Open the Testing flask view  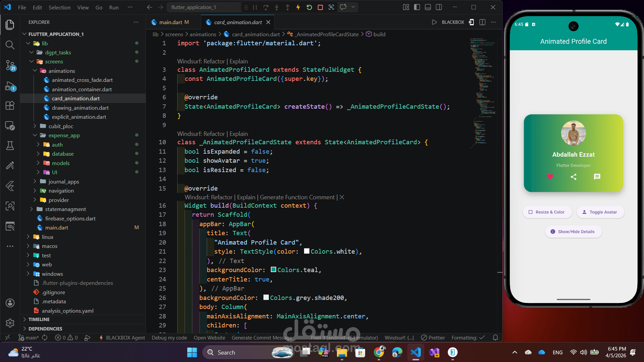[10, 146]
